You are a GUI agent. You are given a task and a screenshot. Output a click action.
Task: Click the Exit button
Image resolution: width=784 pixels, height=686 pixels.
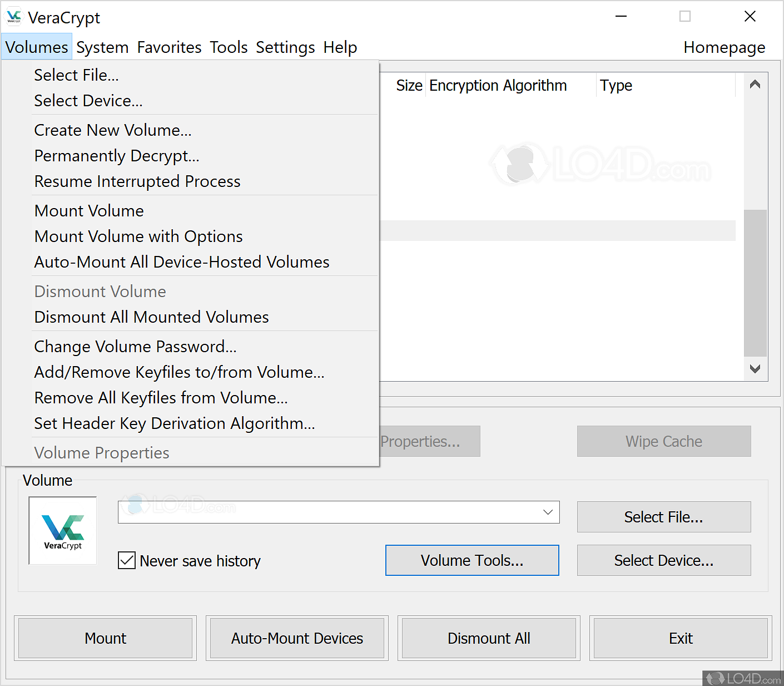tap(681, 638)
